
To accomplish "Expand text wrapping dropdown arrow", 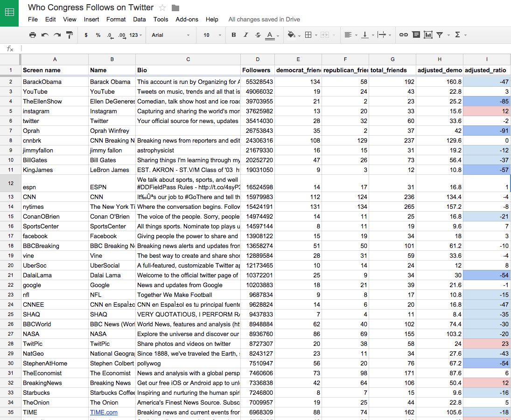I will [390, 35].
